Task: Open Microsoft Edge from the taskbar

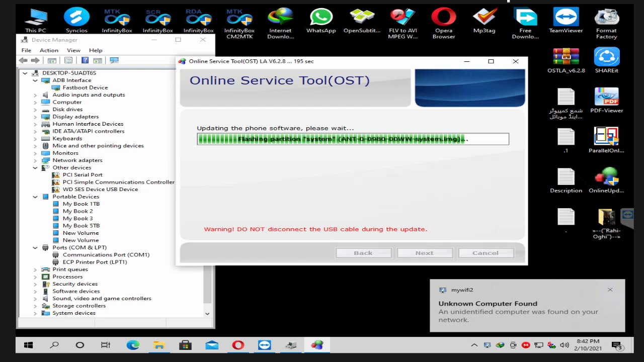Action: pyautogui.click(x=133, y=345)
